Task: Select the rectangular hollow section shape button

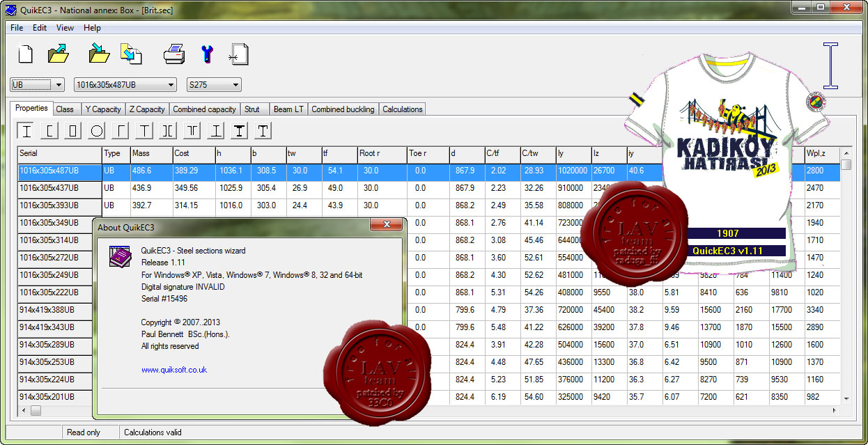Action: point(73,130)
